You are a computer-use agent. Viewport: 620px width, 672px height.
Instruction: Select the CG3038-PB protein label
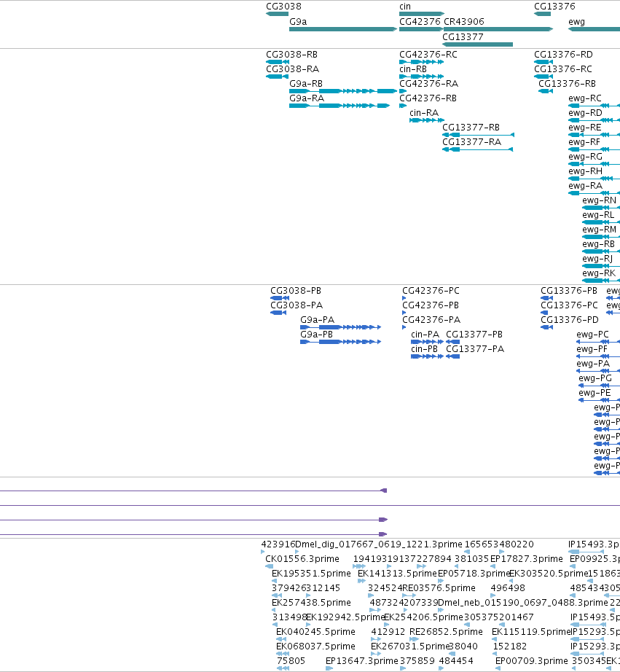point(296,291)
